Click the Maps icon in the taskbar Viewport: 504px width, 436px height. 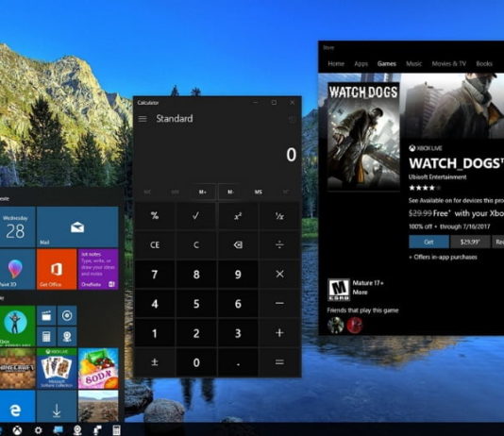point(77,430)
